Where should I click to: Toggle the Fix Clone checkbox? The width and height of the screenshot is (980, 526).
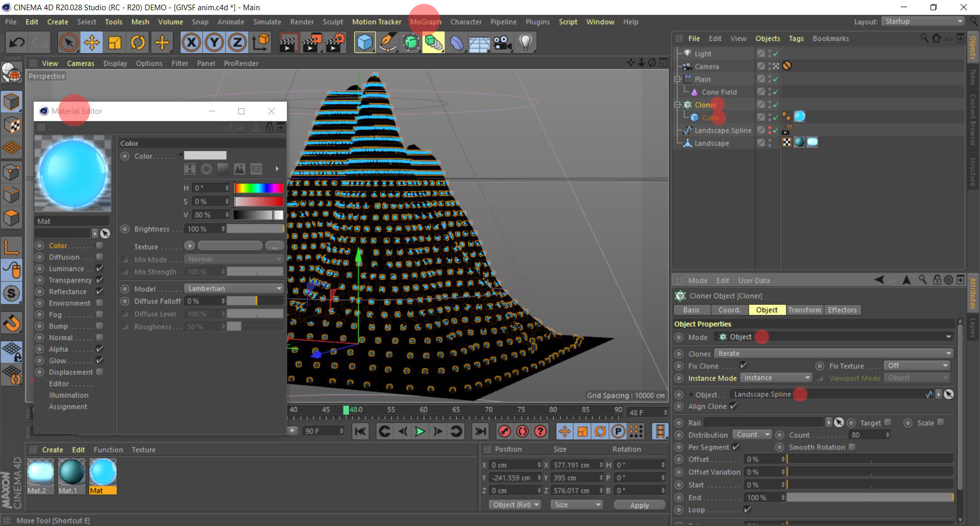(x=744, y=365)
